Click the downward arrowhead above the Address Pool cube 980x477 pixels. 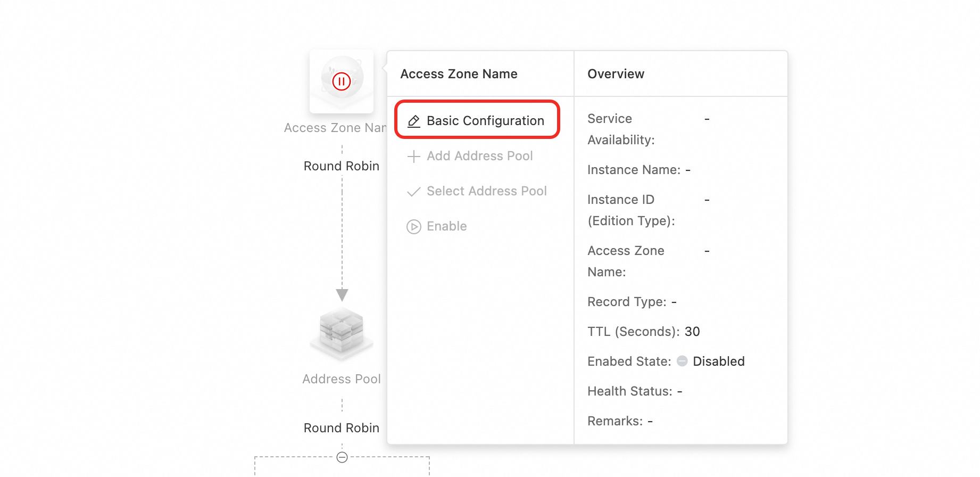(342, 294)
